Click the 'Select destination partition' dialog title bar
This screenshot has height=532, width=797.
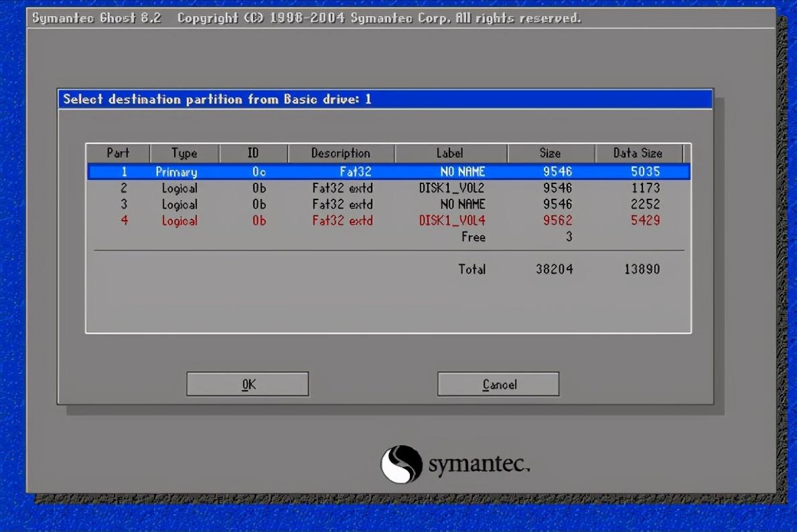click(x=385, y=100)
